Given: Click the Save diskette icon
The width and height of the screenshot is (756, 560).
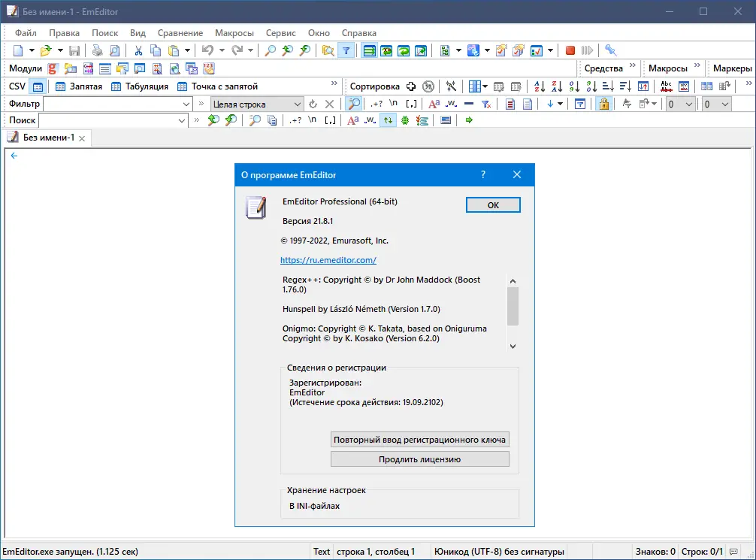Looking at the screenshot, I should pyautogui.click(x=74, y=50).
